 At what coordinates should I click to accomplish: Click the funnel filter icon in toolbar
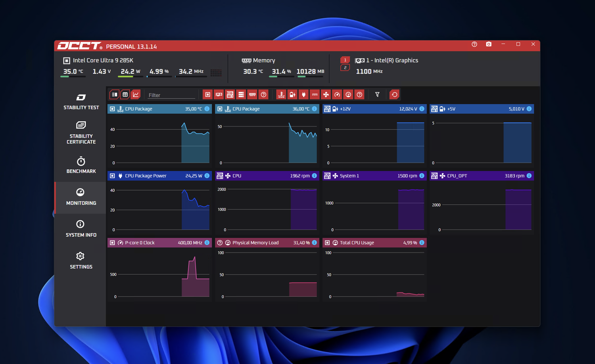coord(377,94)
